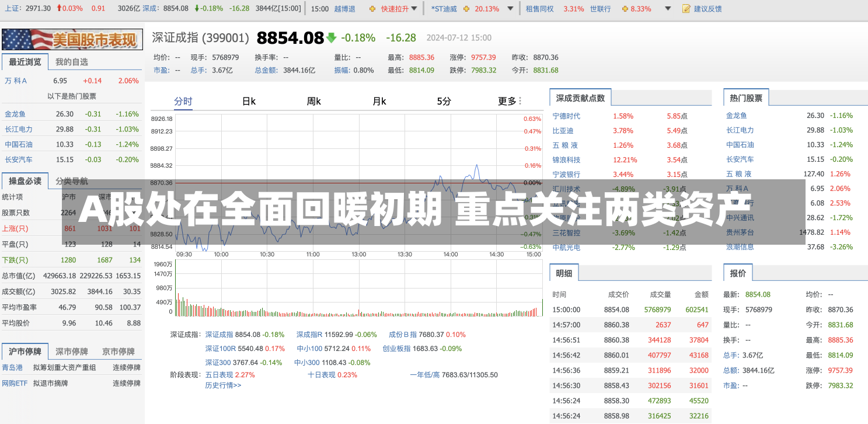Select the 明细 panel tab

tap(564, 273)
